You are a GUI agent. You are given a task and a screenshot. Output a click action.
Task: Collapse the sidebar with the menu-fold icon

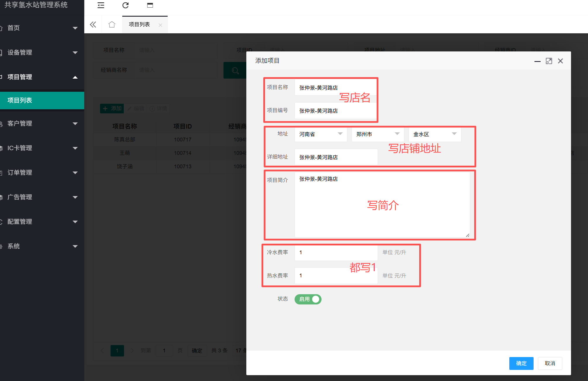[101, 5]
